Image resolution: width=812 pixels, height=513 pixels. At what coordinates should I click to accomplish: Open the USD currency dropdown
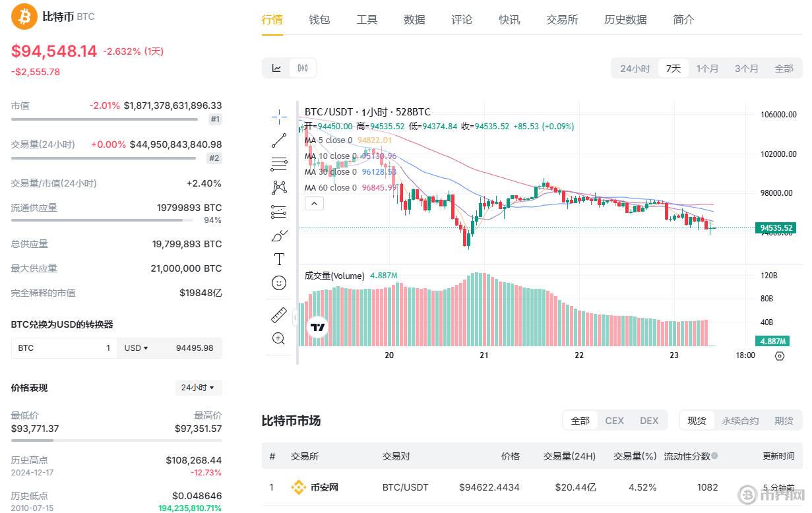137,347
